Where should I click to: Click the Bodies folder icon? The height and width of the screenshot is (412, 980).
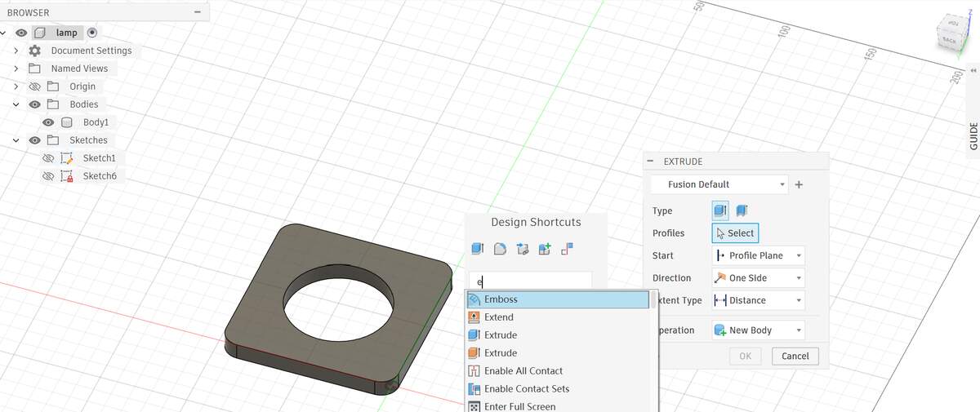pos(53,104)
